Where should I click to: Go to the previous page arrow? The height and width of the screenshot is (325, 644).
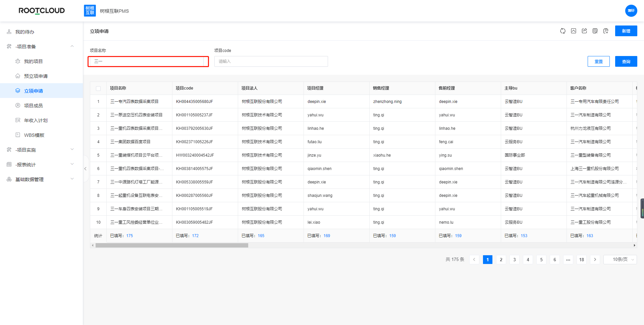pyautogui.click(x=474, y=260)
